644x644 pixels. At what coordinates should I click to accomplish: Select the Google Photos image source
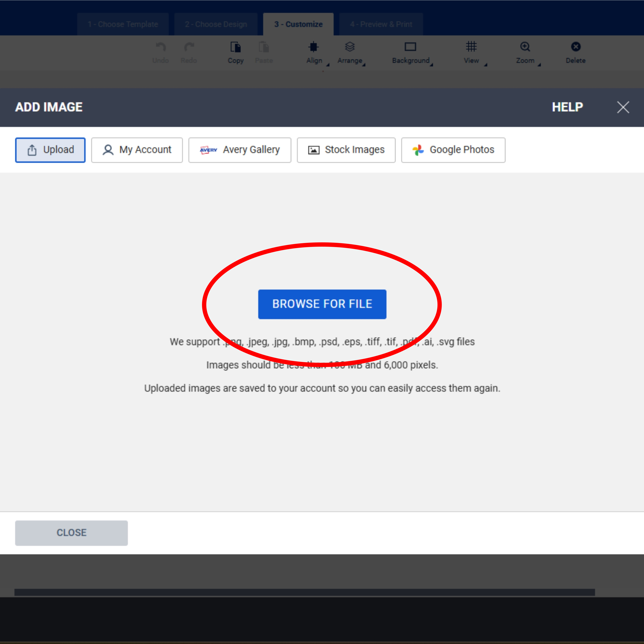453,150
